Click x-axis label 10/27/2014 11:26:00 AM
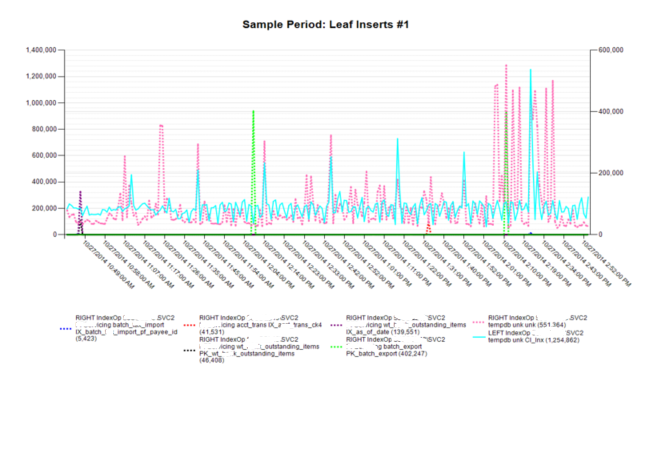This screenshot has width=651, height=465. tap(189, 263)
